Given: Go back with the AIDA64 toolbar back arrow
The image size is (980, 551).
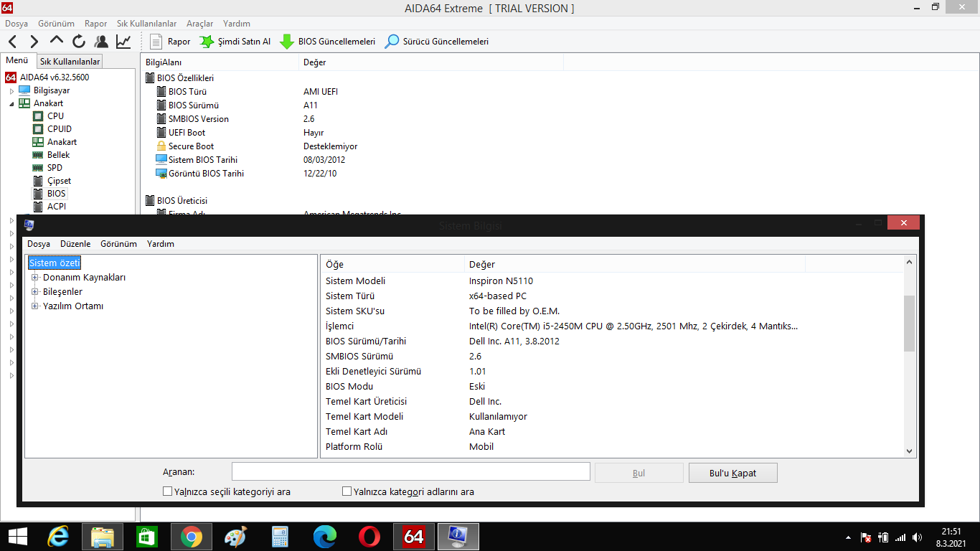Looking at the screenshot, I should [x=13, y=42].
